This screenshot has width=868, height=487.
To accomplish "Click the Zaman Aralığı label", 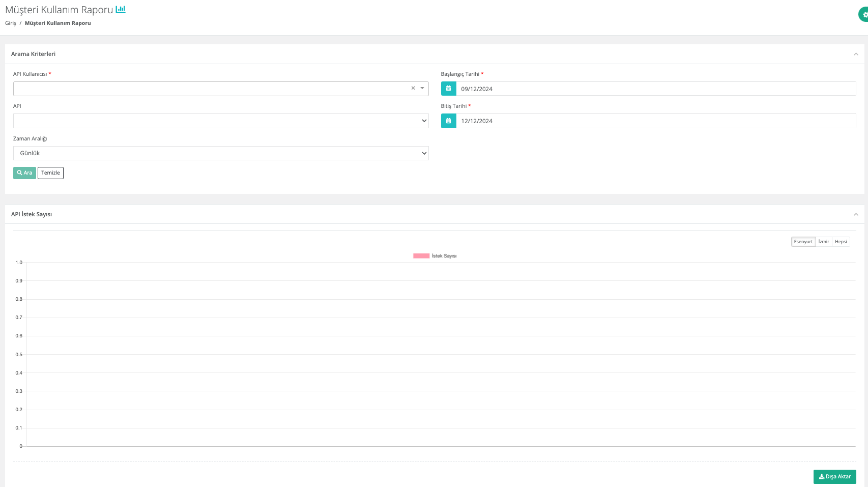I will (x=30, y=138).
